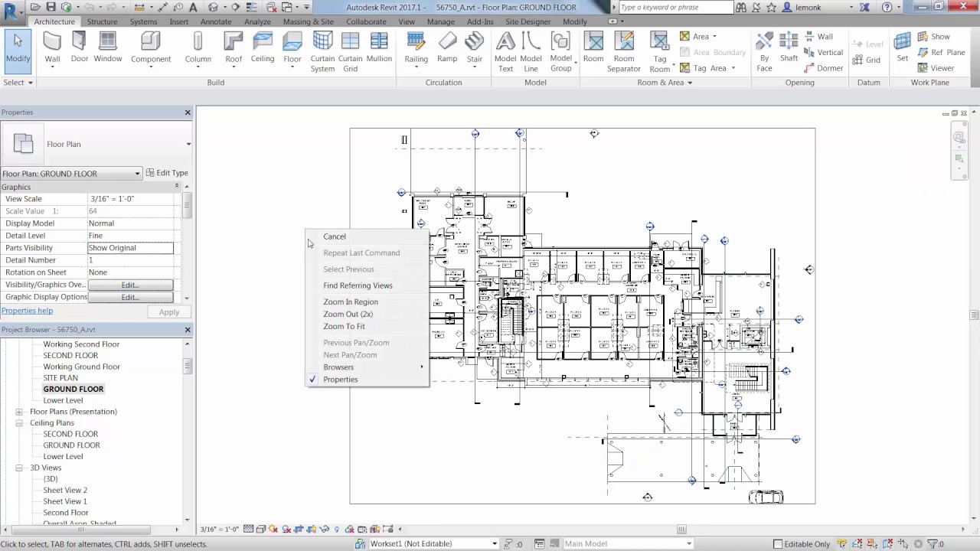
Task: Collapse the Ceiling Plans tree node
Action: click(18, 422)
